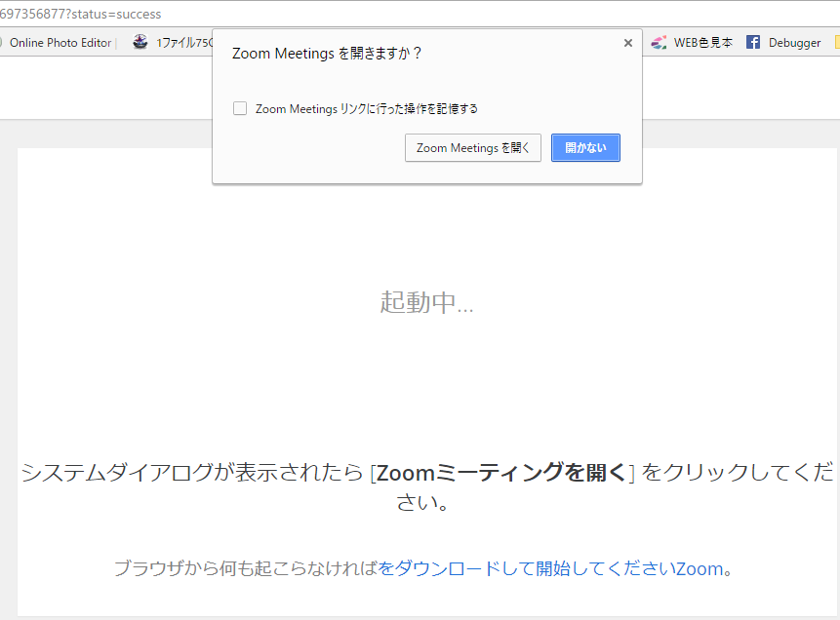Click the Facebook Debugger bookmark icon
This screenshot has height=620, width=840.
pos(752,42)
